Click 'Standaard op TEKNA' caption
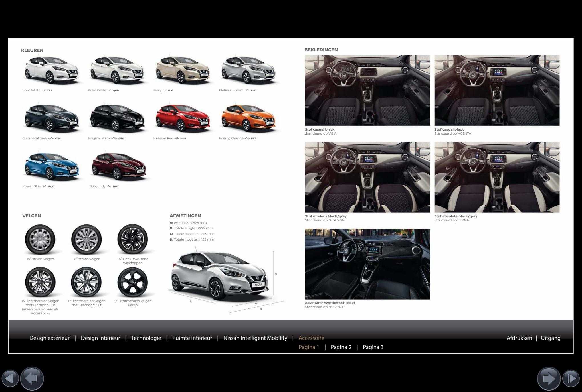The image size is (582, 392). [452, 220]
